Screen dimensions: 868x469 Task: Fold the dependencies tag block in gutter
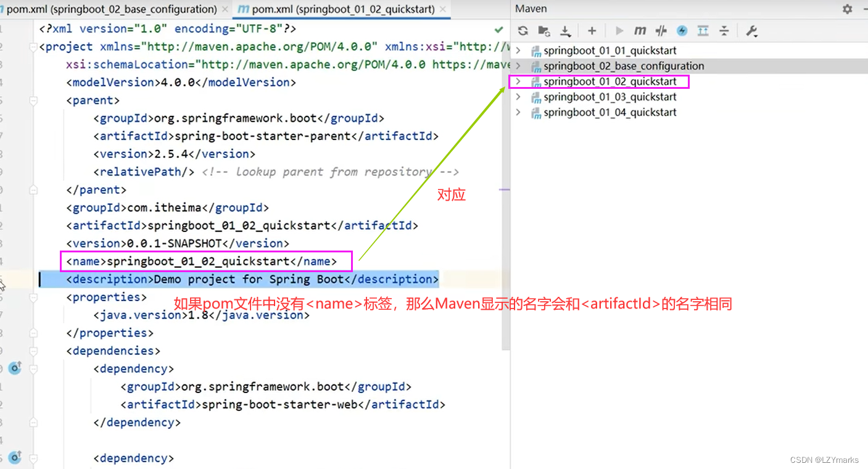pyautogui.click(x=33, y=351)
